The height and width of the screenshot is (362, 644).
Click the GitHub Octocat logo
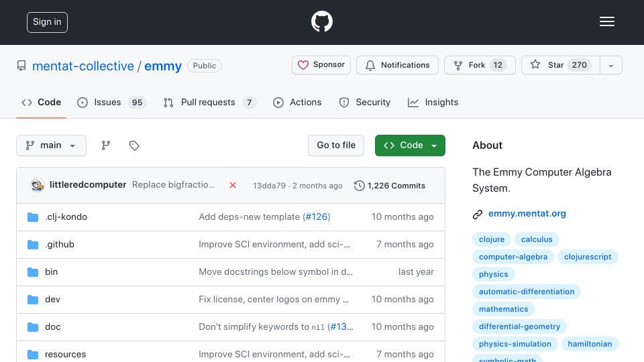321,21
